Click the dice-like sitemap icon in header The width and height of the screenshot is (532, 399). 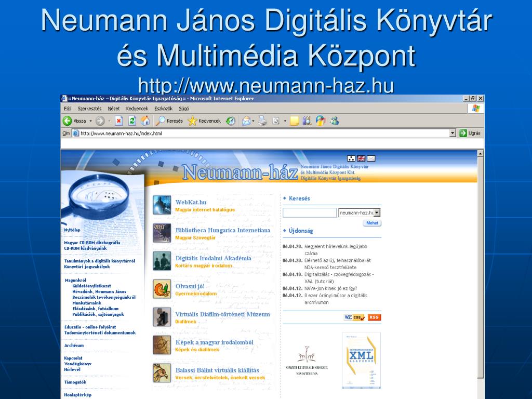point(351,158)
